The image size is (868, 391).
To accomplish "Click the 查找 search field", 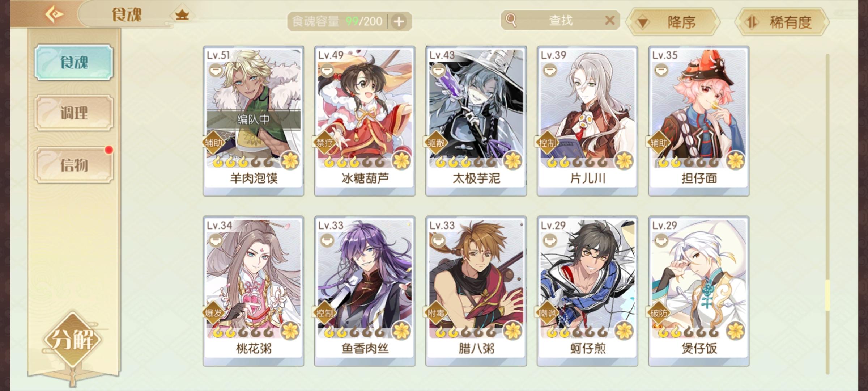I will tap(561, 20).
